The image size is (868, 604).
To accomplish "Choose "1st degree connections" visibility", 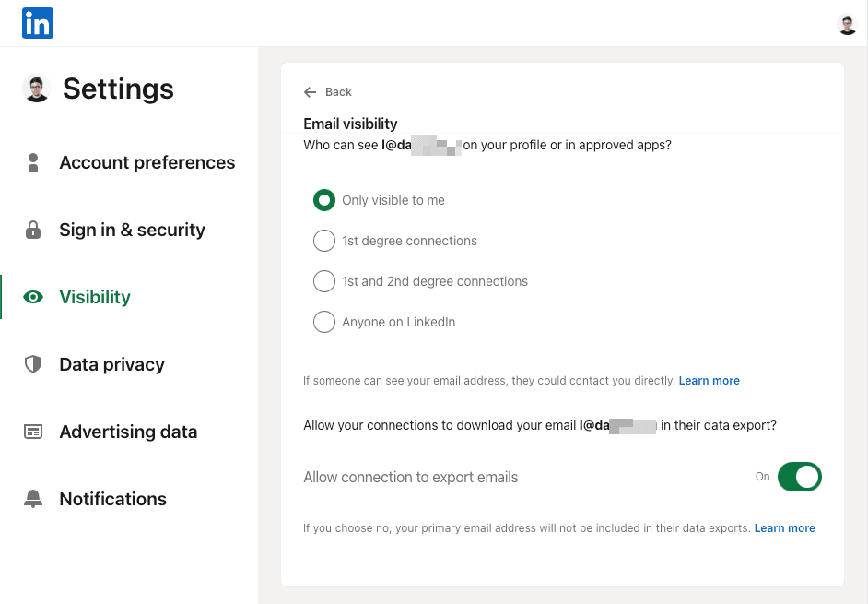I will (x=324, y=241).
